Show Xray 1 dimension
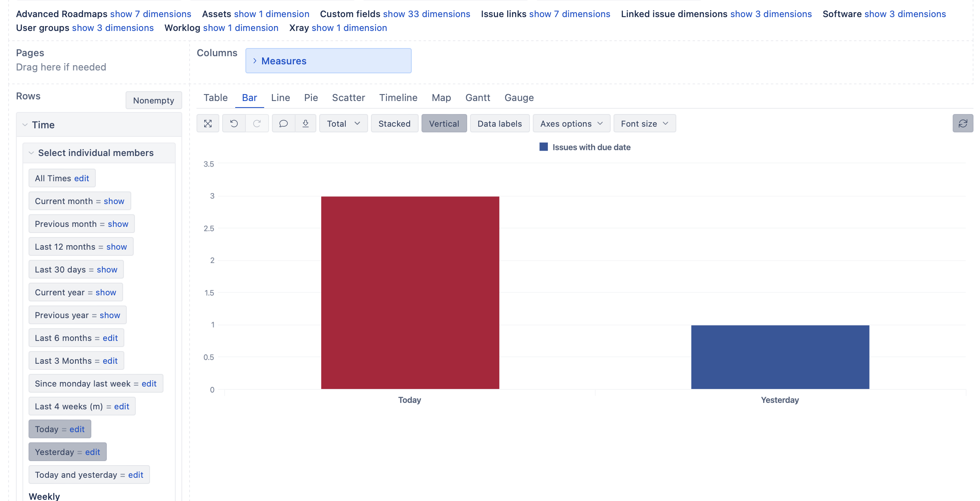Image resolution: width=980 pixels, height=501 pixels. [349, 28]
